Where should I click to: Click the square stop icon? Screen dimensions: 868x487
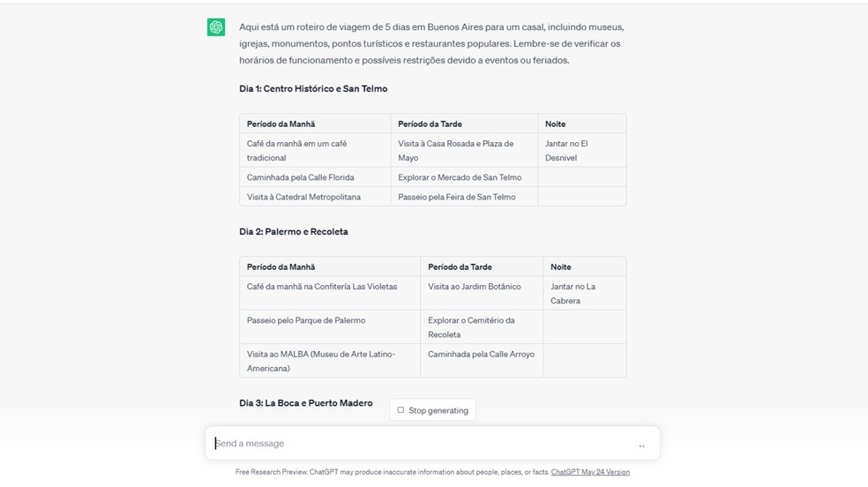click(400, 410)
